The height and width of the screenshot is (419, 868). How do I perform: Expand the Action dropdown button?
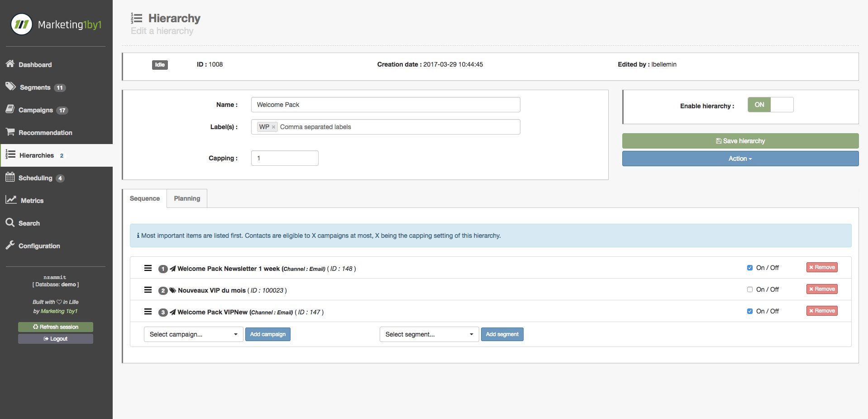[740, 159]
